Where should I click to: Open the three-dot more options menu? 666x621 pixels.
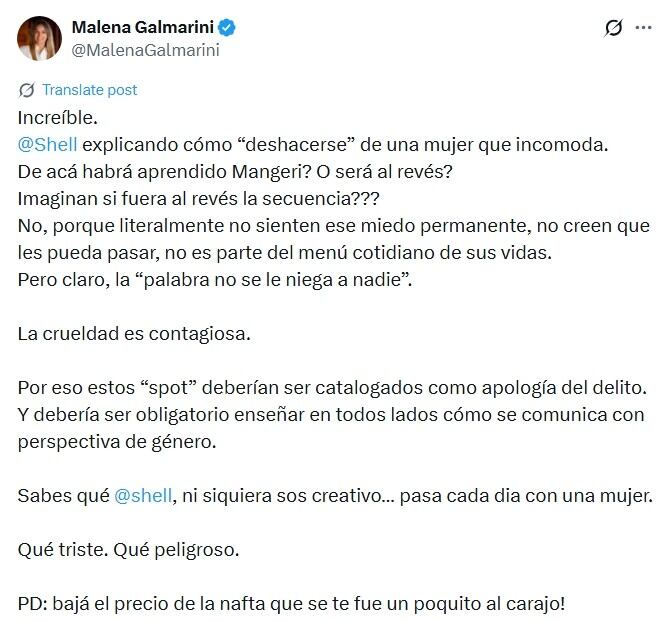(643, 29)
